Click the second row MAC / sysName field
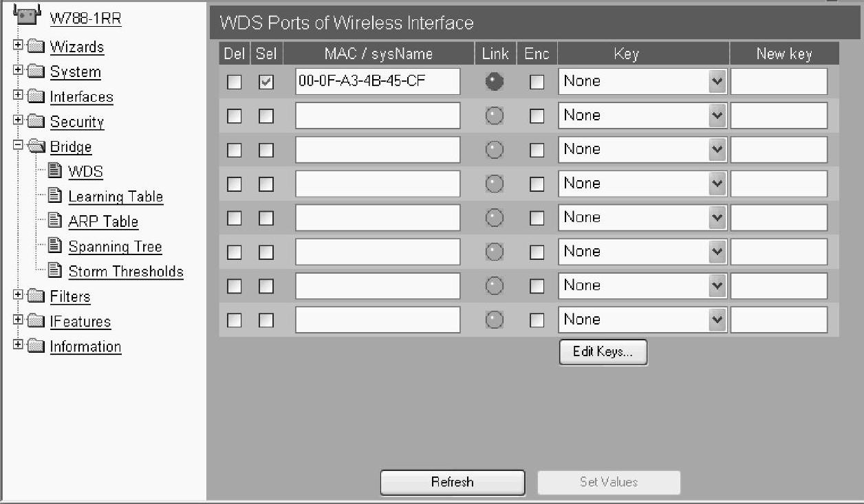864x504 pixels. (x=378, y=116)
